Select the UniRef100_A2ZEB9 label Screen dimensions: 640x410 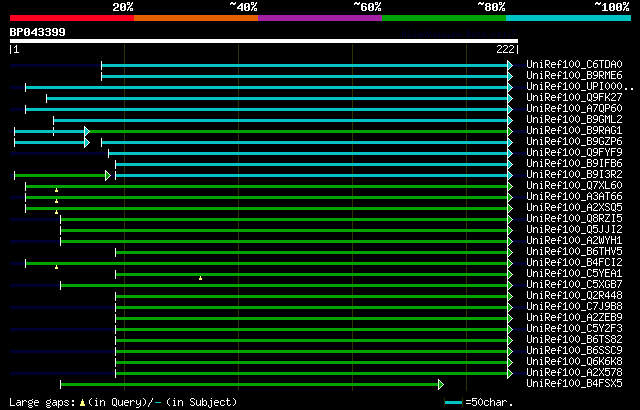[x=574, y=318]
